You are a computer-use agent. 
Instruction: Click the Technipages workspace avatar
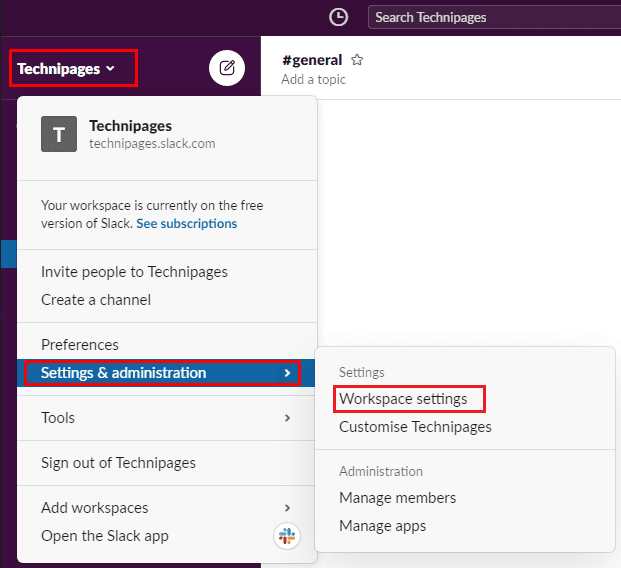(x=59, y=134)
